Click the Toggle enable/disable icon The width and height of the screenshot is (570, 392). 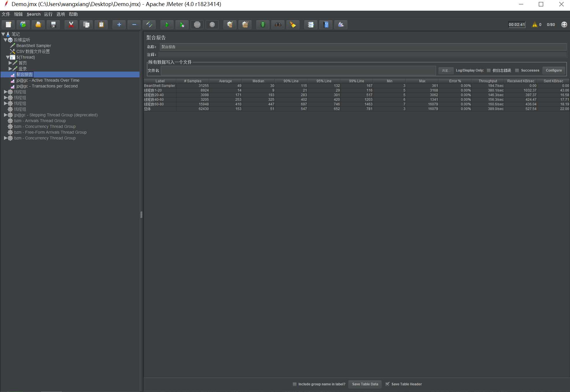pos(149,25)
